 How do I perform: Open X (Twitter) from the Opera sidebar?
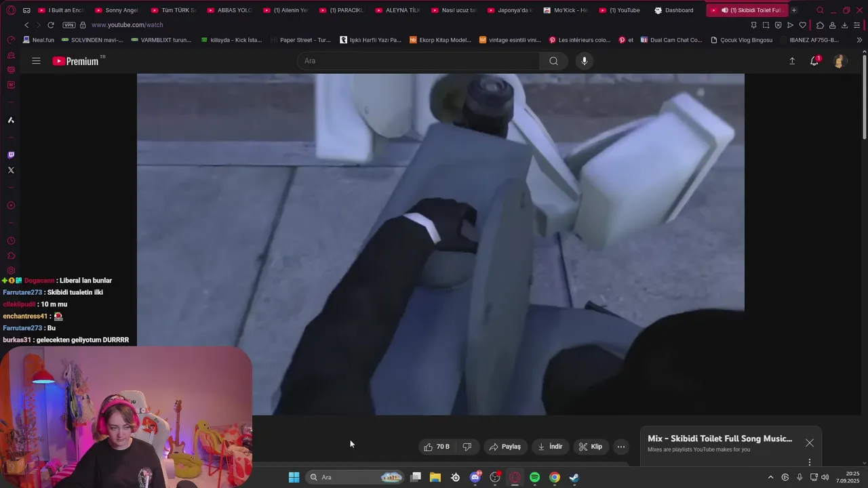(x=11, y=170)
